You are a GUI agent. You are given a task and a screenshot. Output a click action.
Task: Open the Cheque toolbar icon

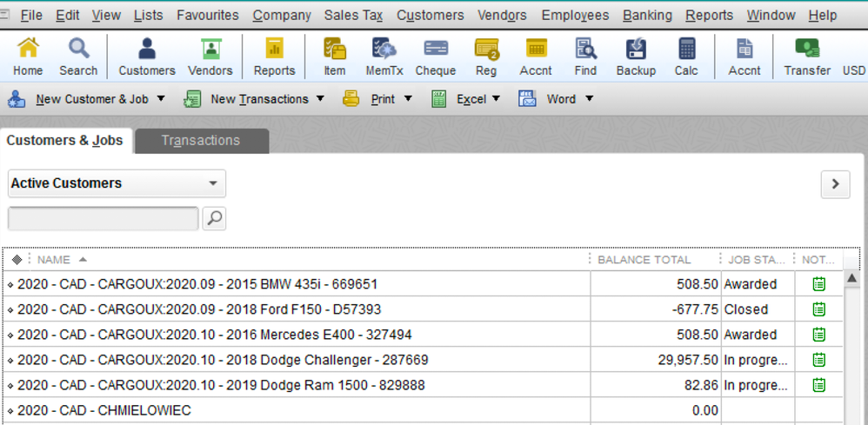(x=436, y=56)
